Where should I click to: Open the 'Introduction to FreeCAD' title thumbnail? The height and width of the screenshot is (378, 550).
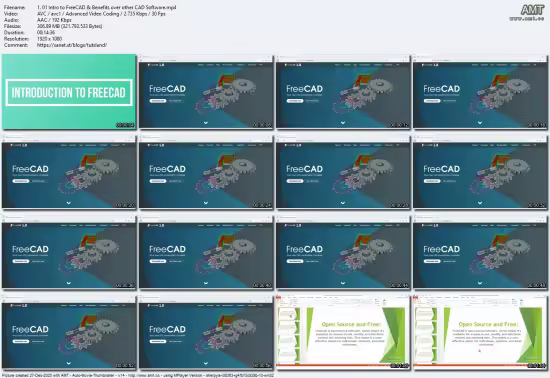point(69,92)
